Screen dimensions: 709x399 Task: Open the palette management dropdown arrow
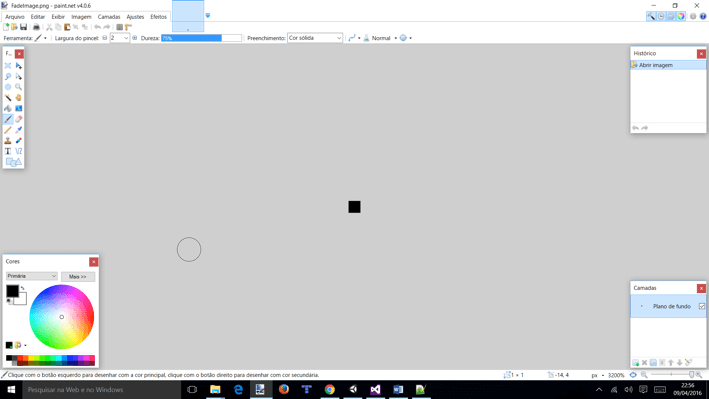25,346
